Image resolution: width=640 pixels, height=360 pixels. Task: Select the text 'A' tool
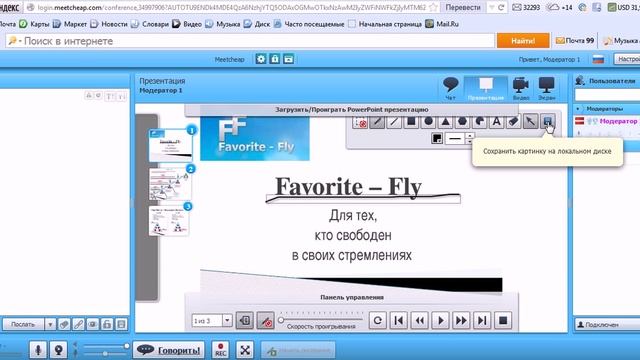496,122
